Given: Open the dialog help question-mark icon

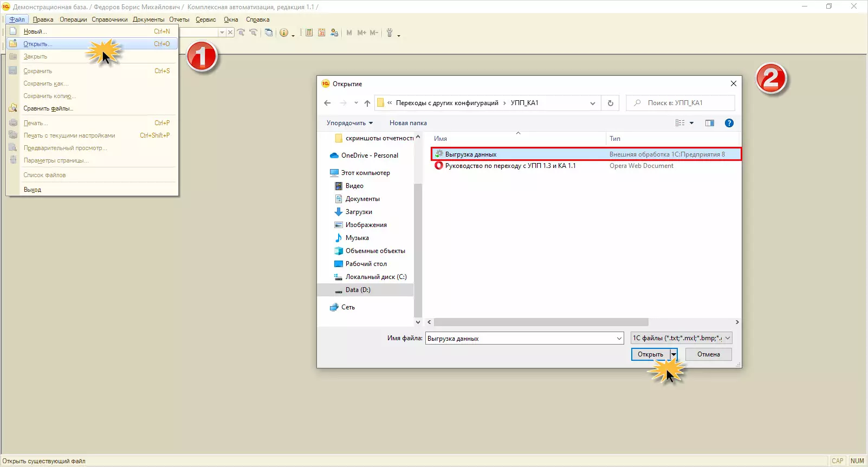Looking at the screenshot, I should pos(729,123).
